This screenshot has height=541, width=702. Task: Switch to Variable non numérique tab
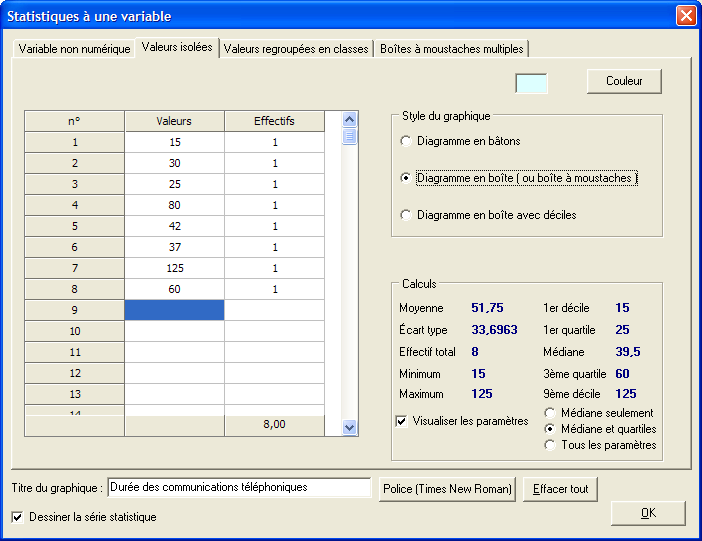click(x=75, y=49)
